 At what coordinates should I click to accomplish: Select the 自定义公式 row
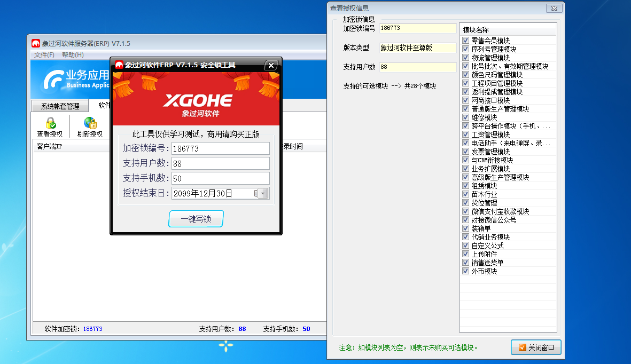pos(508,246)
